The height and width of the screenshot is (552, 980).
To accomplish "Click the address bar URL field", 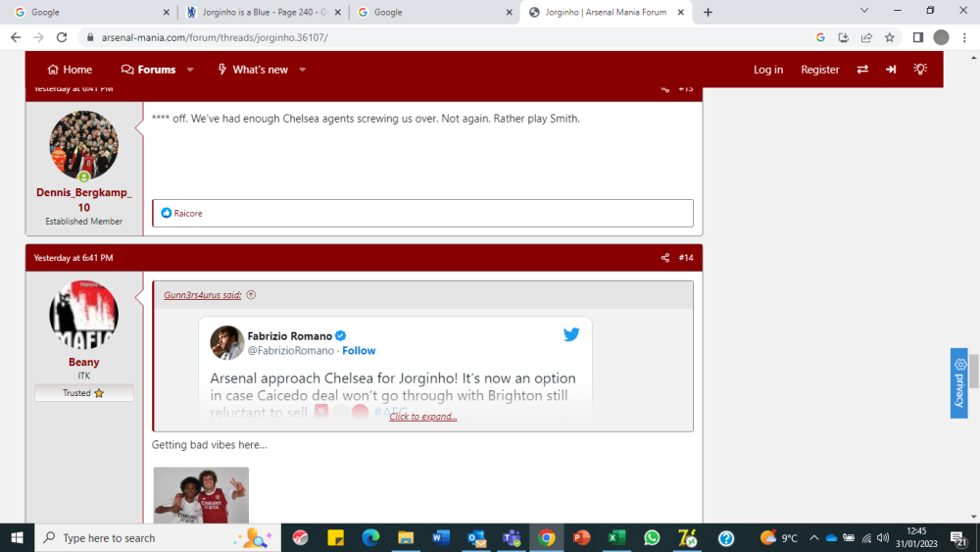I will point(443,37).
